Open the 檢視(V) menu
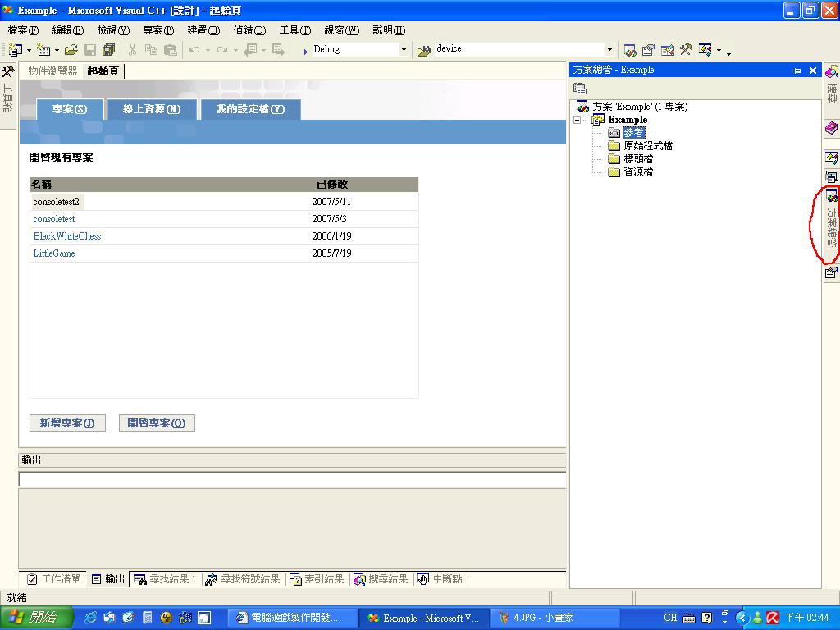The image size is (840, 630). [x=113, y=30]
